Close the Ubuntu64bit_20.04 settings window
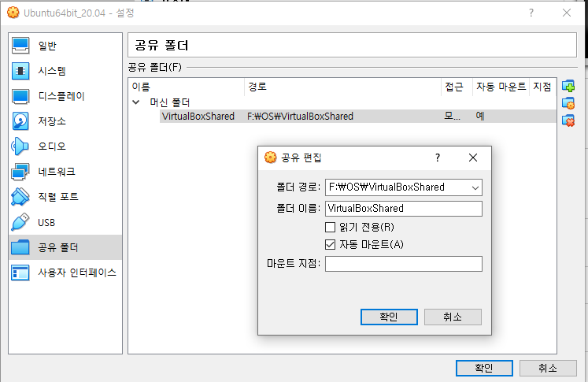Image resolution: width=588 pixels, height=382 pixels. (x=567, y=13)
